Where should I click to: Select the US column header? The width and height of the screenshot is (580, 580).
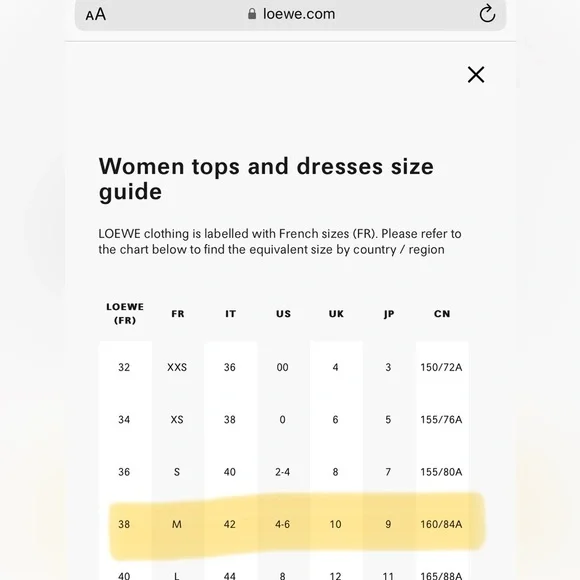click(x=283, y=314)
